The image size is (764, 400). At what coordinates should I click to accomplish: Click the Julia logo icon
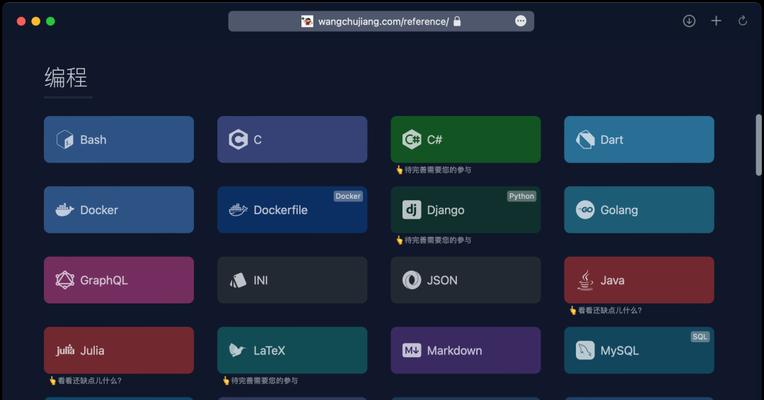click(x=65, y=350)
